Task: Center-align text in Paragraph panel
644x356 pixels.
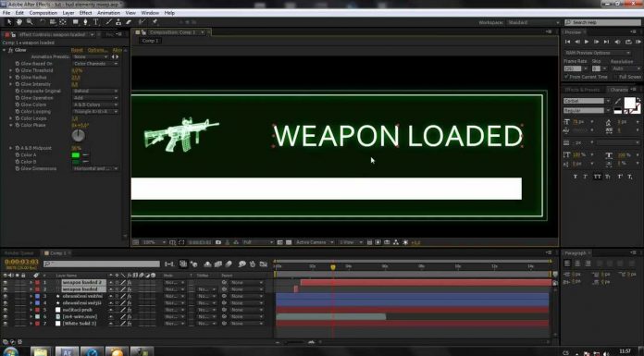Action: coord(577,264)
